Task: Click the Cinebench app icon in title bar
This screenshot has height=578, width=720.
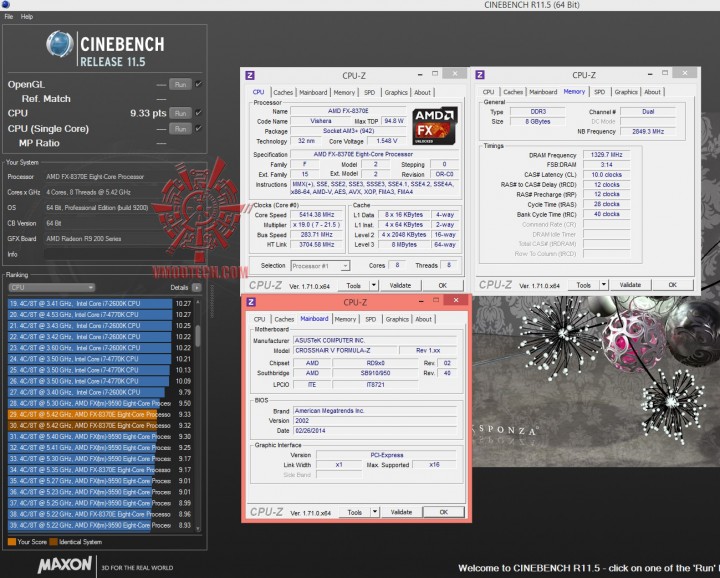Action: (5, 5)
